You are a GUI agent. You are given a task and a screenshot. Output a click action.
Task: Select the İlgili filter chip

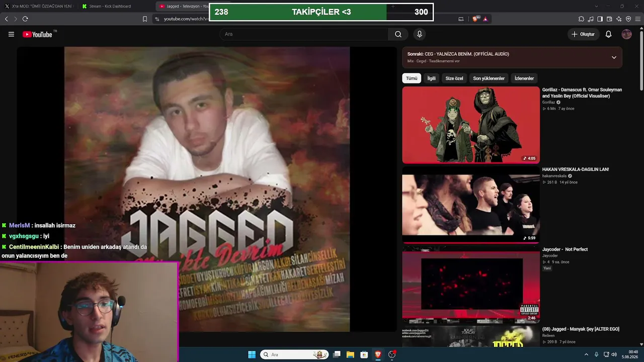click(432, 78)
